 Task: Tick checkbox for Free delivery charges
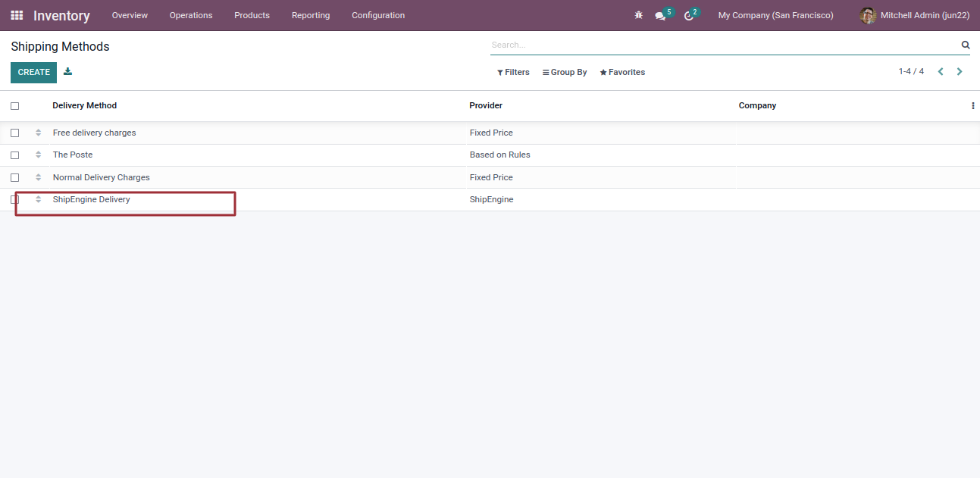point(14,133)
